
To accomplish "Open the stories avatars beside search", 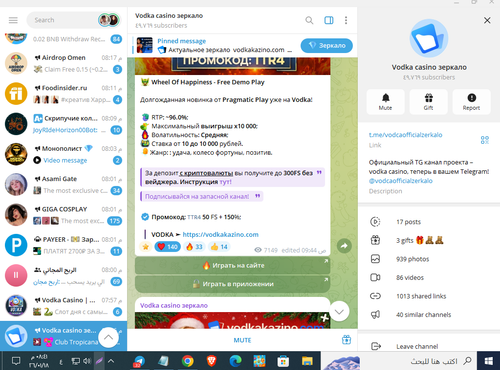I will point(109,20).
